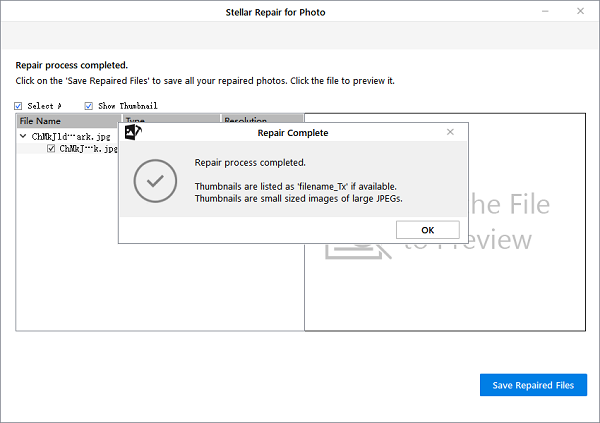Click the large checkmark completion icon
This screenshot has width=600, height=423.
[155, 180]
